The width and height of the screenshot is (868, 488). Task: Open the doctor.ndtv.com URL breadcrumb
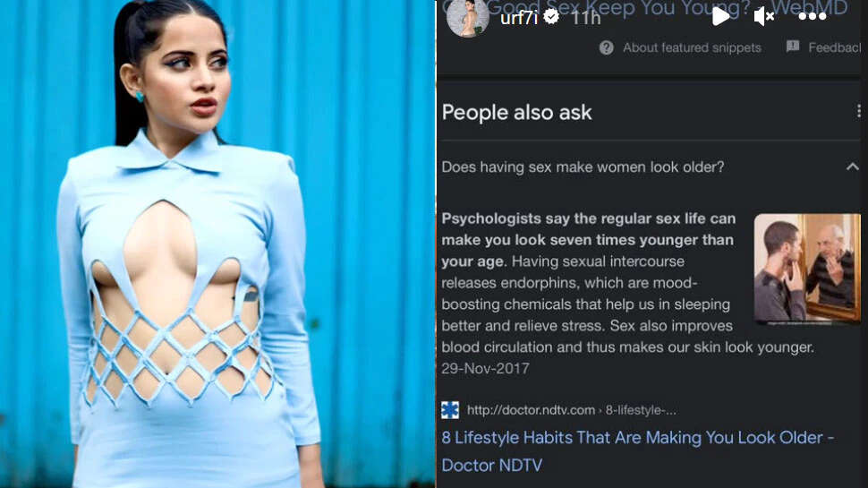(x=571, y=410)
